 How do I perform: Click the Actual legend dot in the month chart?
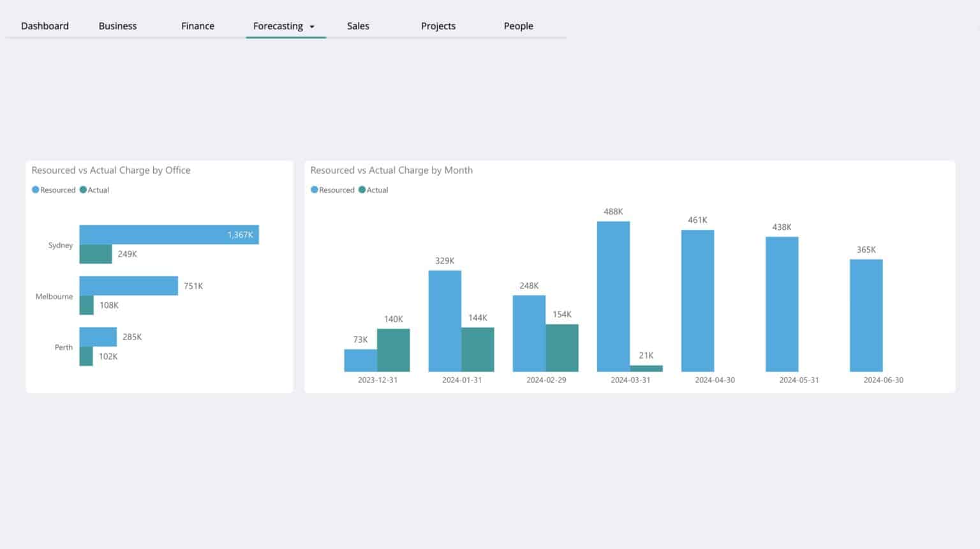point(362,190)
